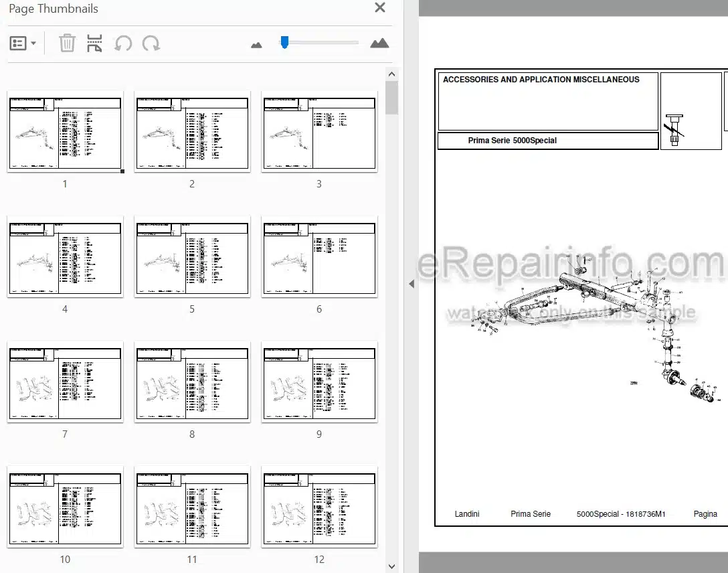Select page 6 thumbnail

click(319, 257)
